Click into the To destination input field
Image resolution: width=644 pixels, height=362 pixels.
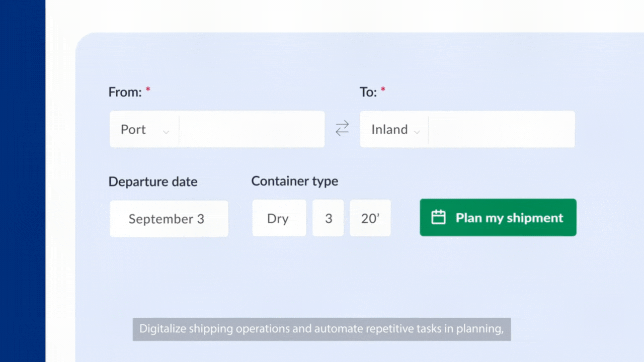coord(501,129)
